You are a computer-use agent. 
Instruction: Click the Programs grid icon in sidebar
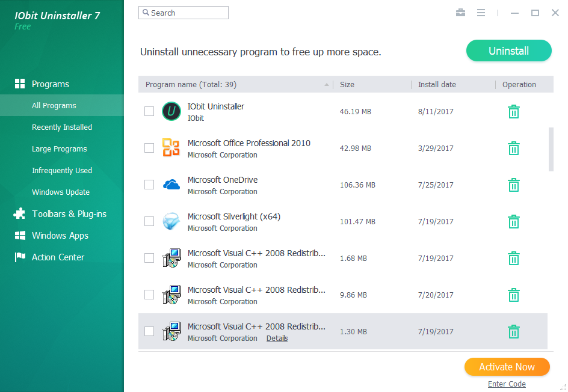20,84
